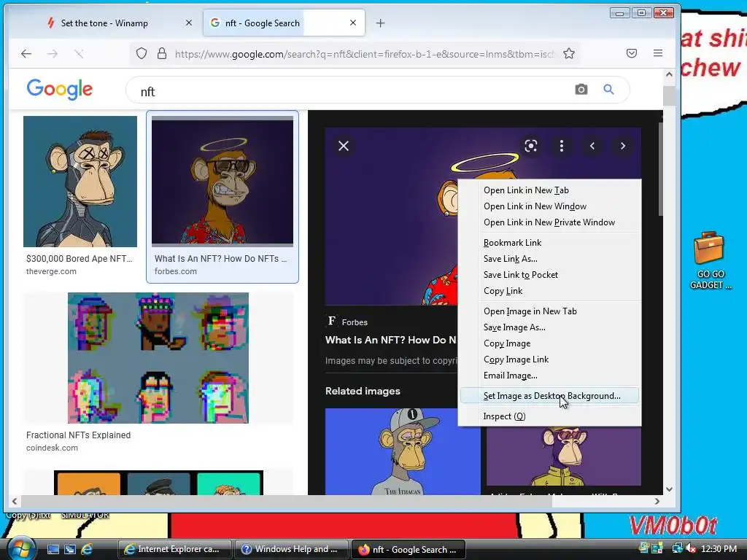
Task: Click the Firefox URL address bar
Action: [x=364, y=54]
